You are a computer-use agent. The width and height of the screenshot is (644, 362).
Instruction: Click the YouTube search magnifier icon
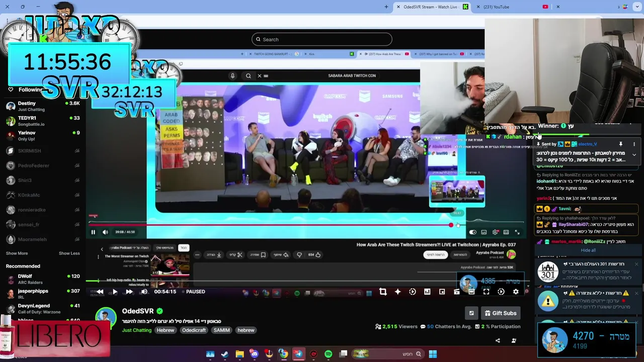tap(248, 76)
